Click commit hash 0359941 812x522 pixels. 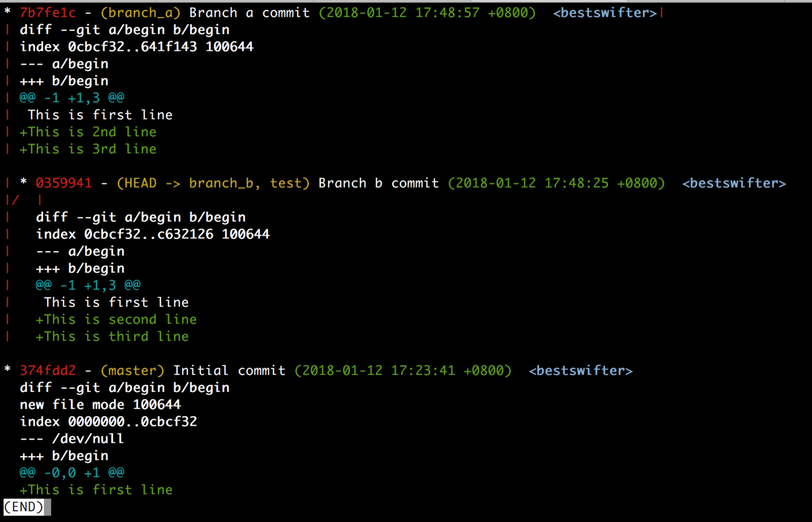pos(63,183)
